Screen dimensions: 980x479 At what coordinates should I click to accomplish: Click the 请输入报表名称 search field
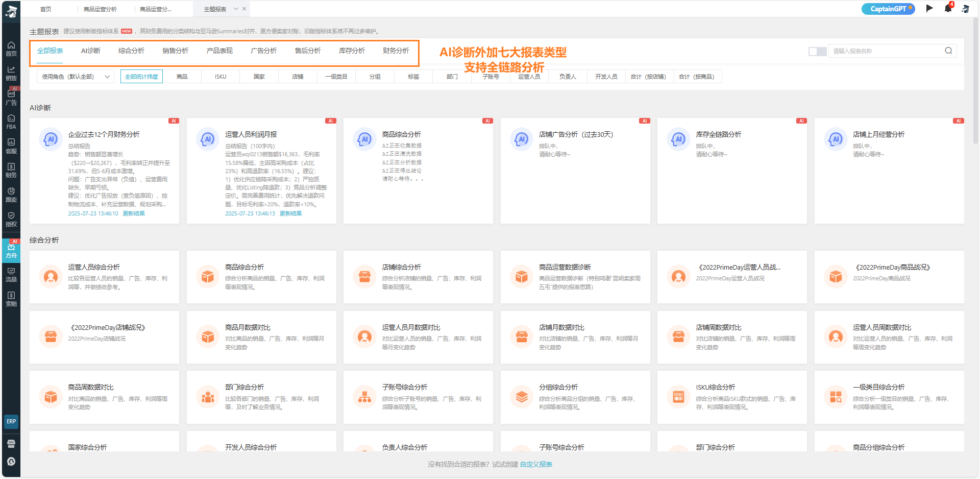886,51
